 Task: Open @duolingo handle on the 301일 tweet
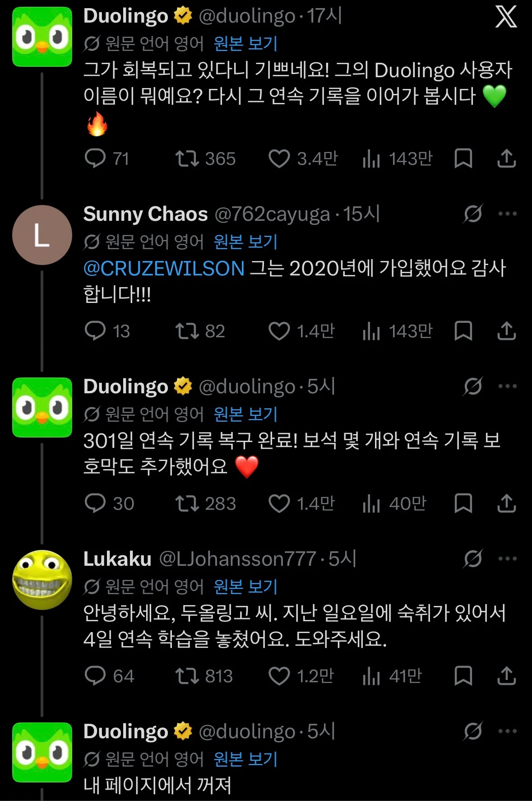[247, 387]
